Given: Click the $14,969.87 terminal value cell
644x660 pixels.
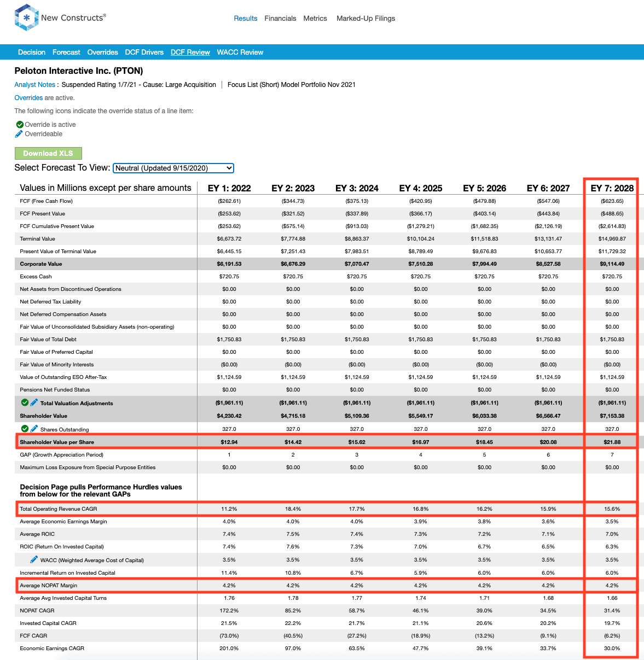Looking at the screenshot, I should [612, 239].
